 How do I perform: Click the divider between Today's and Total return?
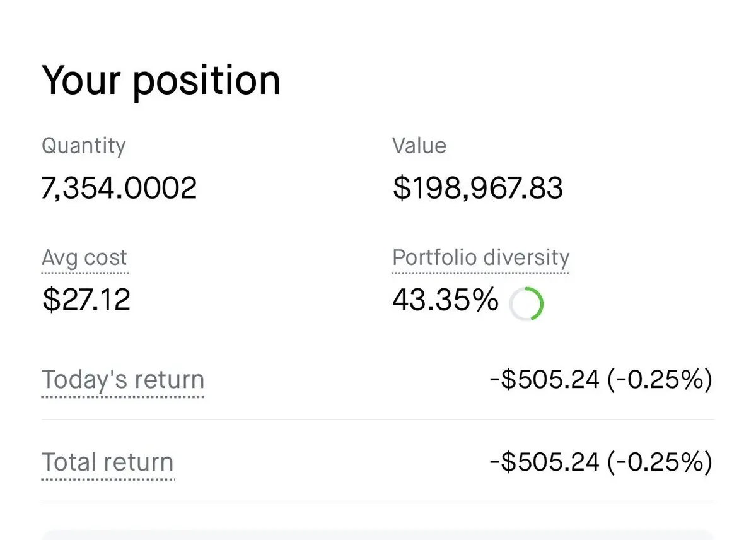point(378,420)
